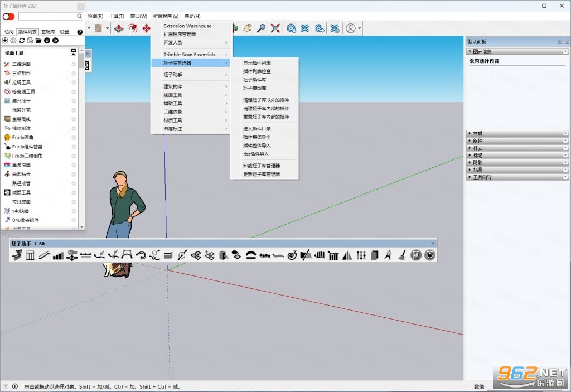This screenshot has height=392, width=571.
Task: Select the 路径成管 plugin row
Action: click(x=40, y=183)
